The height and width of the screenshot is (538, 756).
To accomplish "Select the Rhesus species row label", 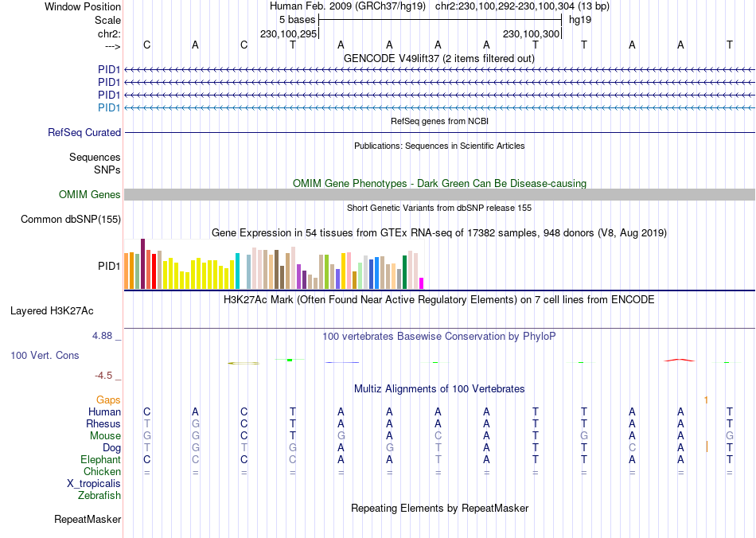I will pyautogui.click(x=103, y=423).
